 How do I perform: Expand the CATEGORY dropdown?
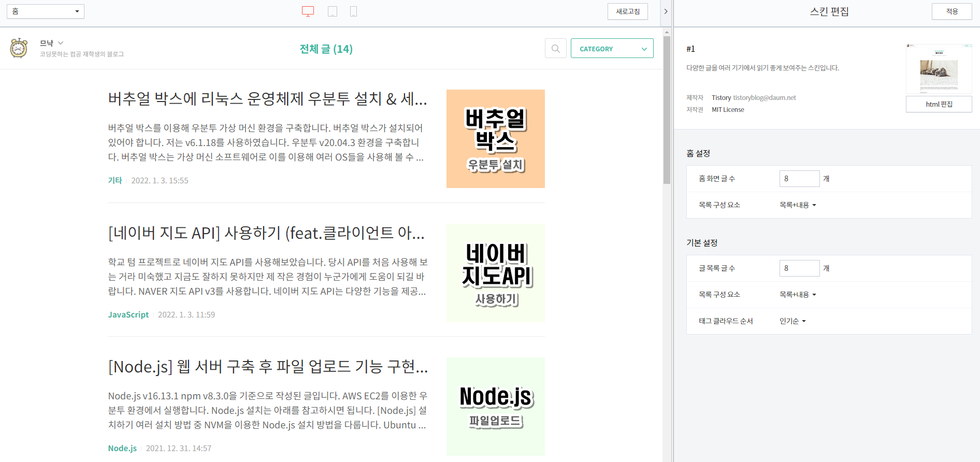point(612,49)
